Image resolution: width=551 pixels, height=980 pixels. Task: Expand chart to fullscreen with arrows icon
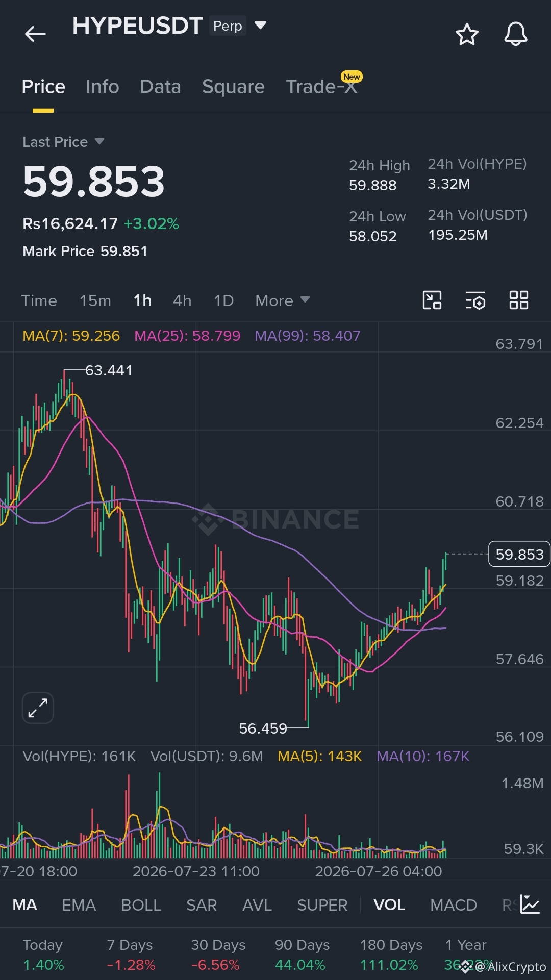click(x=38, y=708)
